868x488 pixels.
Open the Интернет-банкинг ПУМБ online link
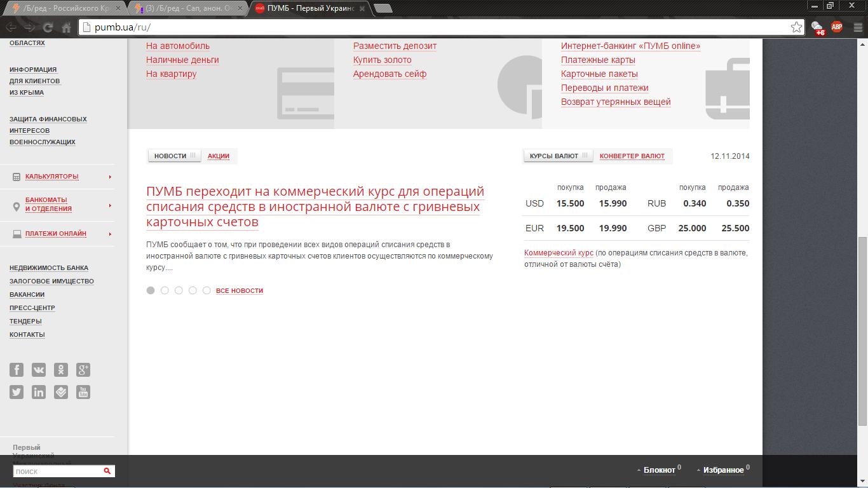[x=630, y=46]
